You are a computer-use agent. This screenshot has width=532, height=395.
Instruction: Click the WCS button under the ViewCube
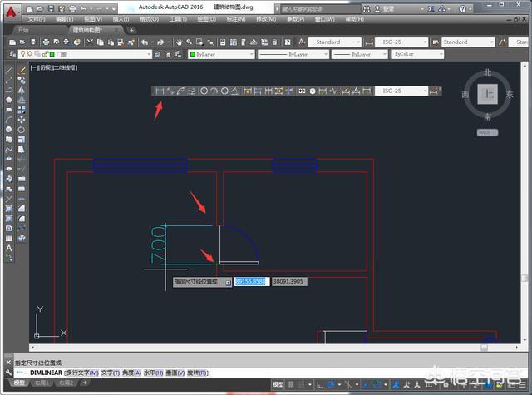pyautogui.click(x=488, y=132)
